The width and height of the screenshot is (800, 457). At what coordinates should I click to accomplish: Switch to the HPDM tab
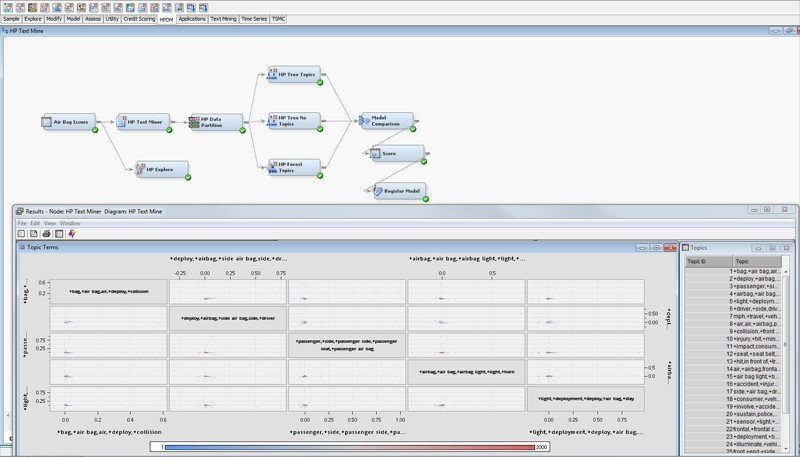(x=166, y=19)
